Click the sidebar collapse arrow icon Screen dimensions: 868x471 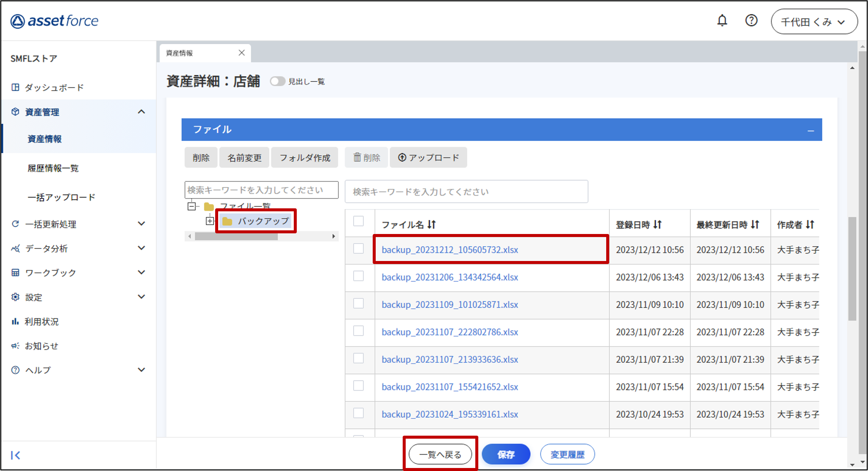coord(16,455)
